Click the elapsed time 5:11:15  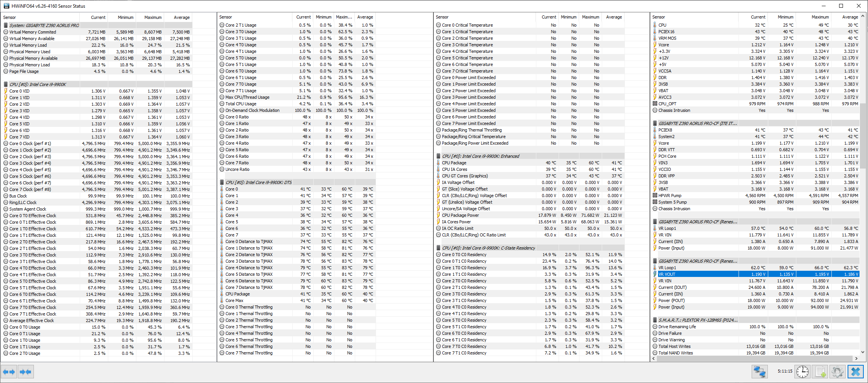[785, 371]
